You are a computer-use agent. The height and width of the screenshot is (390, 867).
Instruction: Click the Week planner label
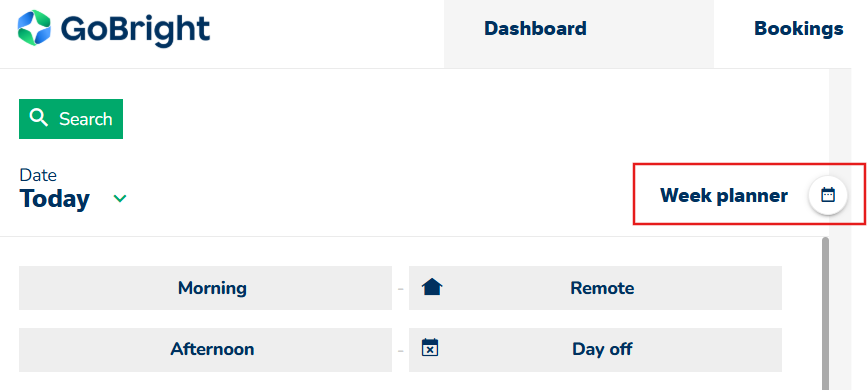pos(724,195)
